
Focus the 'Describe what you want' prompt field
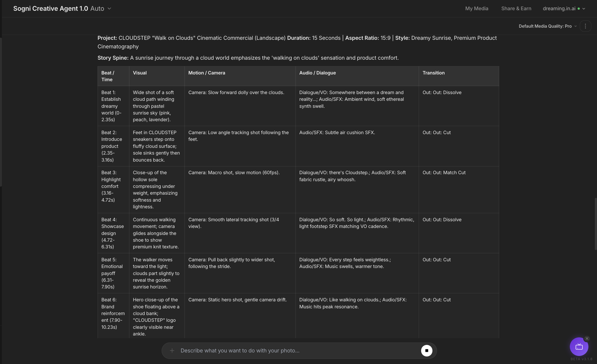pos(298,351)
